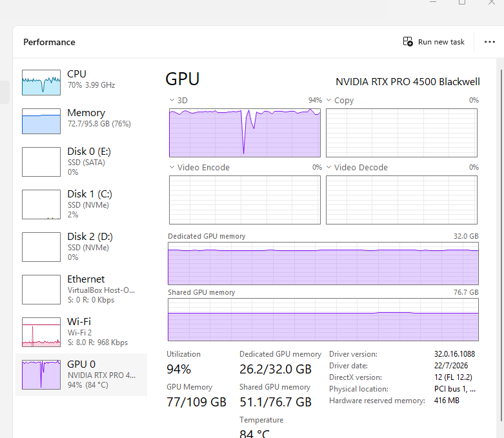Click the driver version 32.0.16.1088

(x=454, y=353)
